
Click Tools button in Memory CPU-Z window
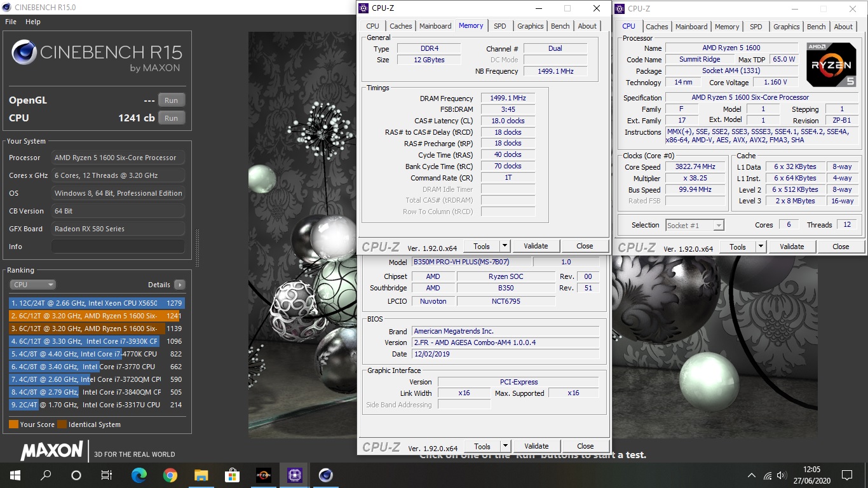(482, 246)
